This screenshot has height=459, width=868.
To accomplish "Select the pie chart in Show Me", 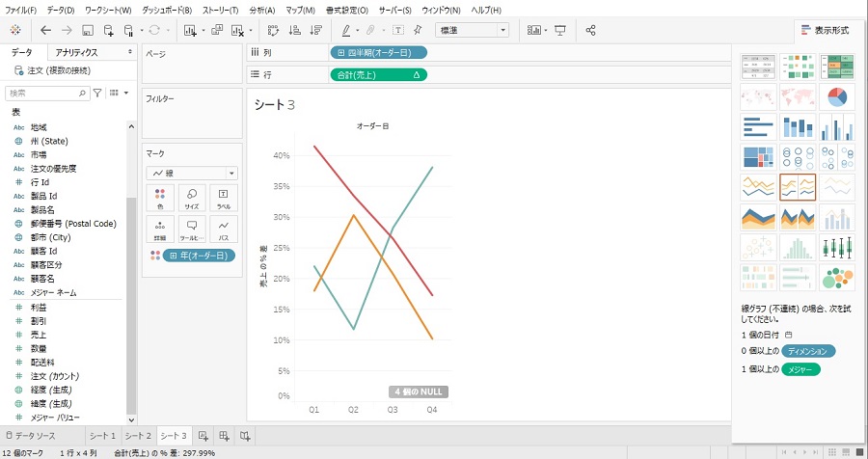I will click(x=837, y=96).
